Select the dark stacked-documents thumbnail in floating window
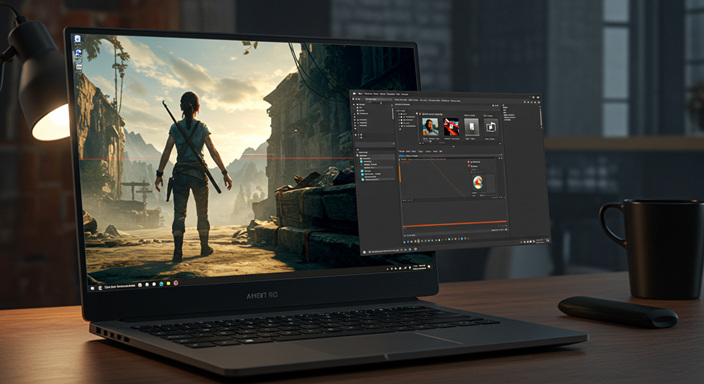This screenshot has width=704, height=384. pos(491,127)
